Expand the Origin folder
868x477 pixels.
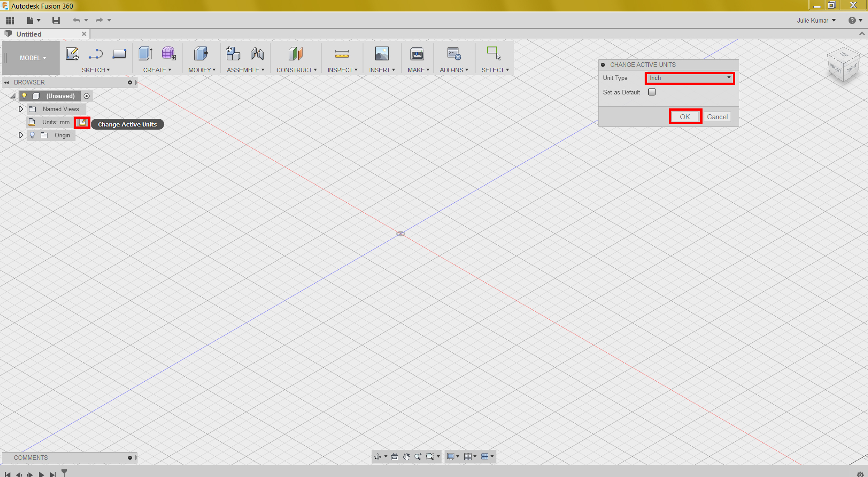(x=21, y=135)
